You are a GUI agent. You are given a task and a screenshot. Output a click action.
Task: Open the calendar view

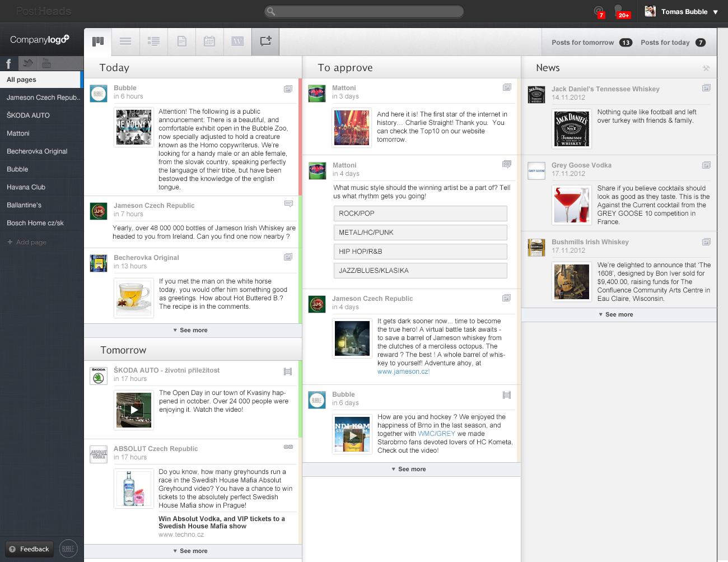pos(209,41)
